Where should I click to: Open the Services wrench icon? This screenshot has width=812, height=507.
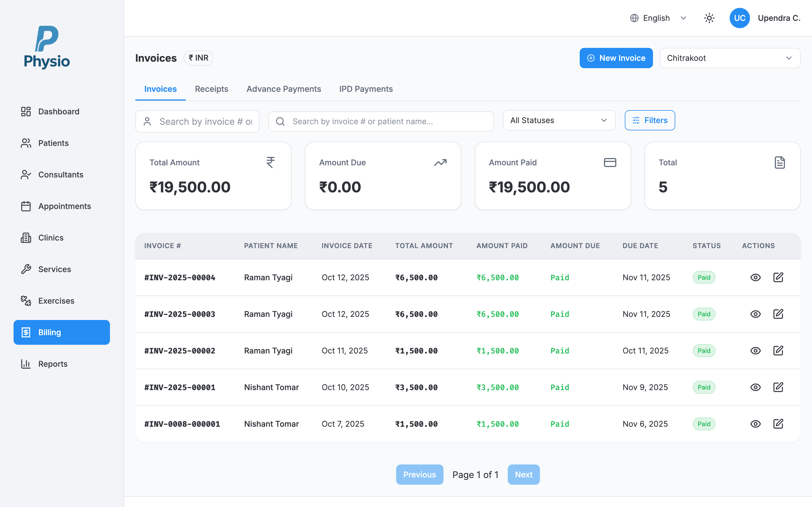coord(26,269)
